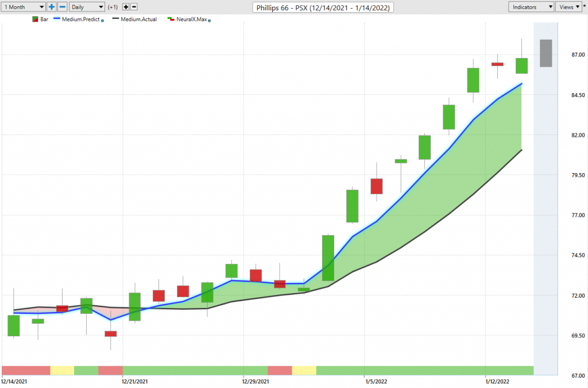
Task: Select the Bar legend label
Action: (44, 19)
